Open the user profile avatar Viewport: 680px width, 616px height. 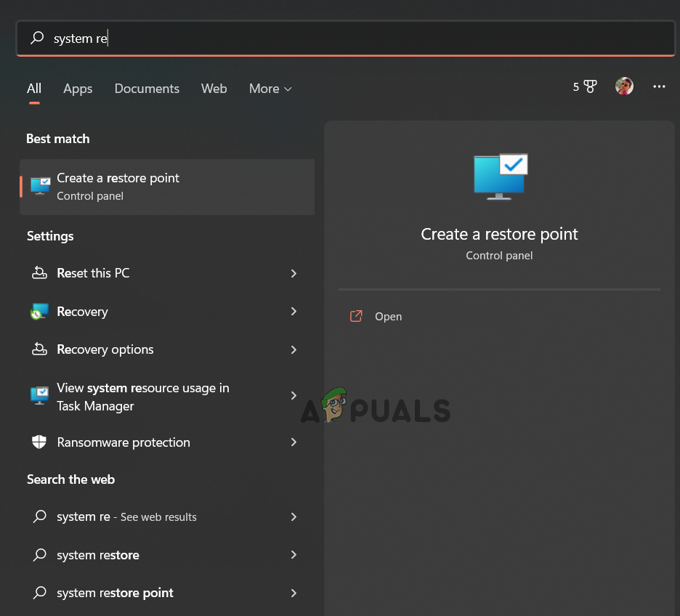point(624,86)
